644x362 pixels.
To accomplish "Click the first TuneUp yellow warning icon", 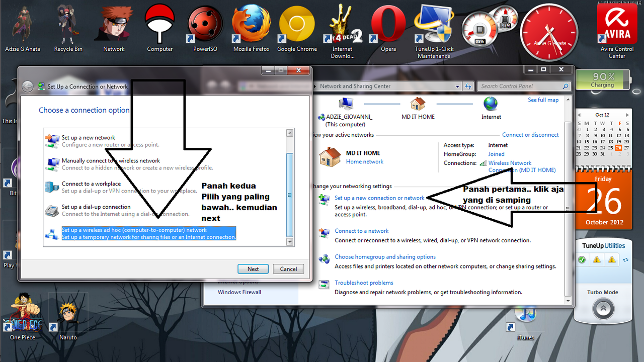I will [x=597, y=260].
